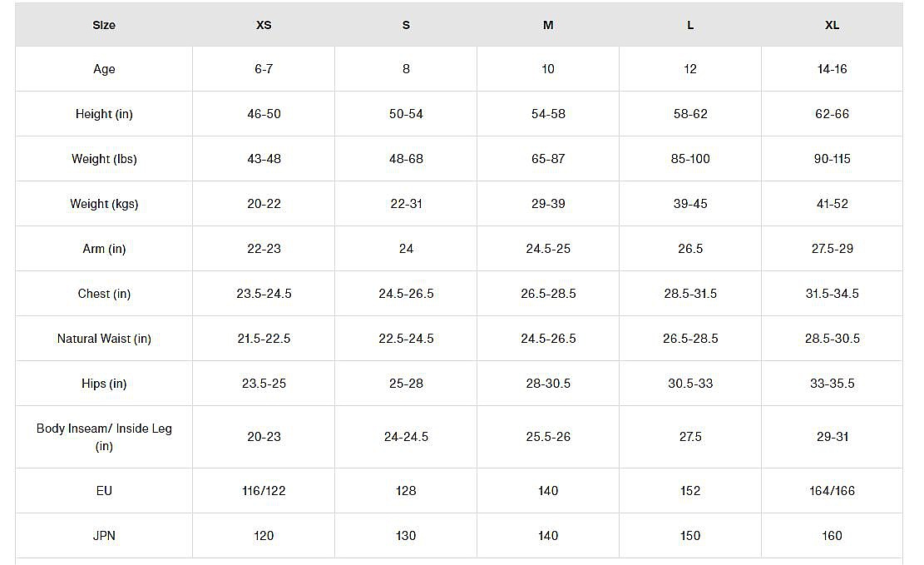Click the inseam value 25.5-26
This screenshot has width=924, height=565.
[x=548, y=437]
